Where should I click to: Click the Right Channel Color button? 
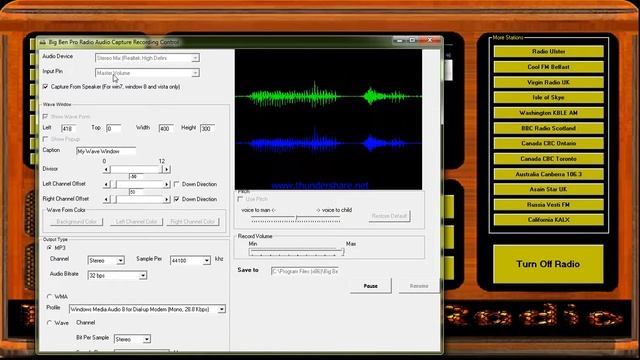(x=193, y=222)
